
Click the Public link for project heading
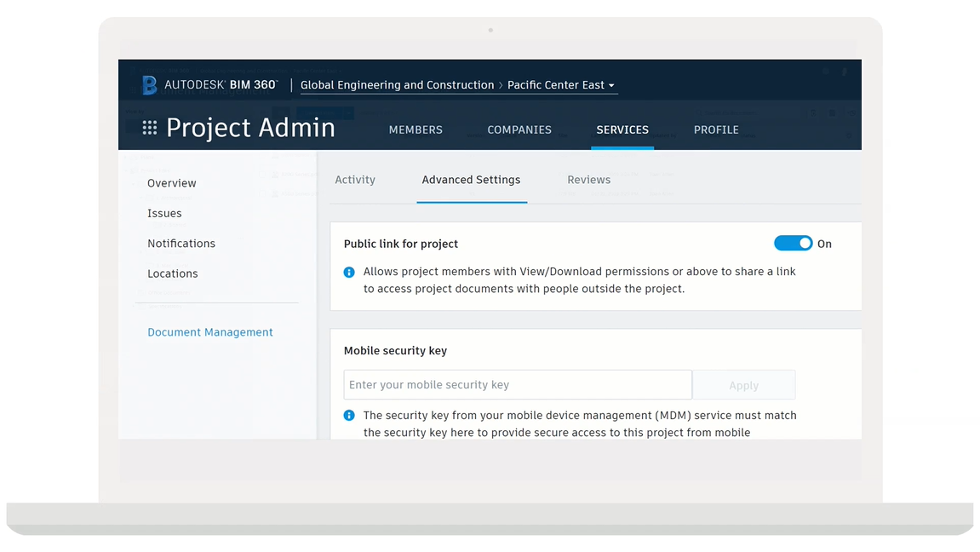click(x=401, y=244)
